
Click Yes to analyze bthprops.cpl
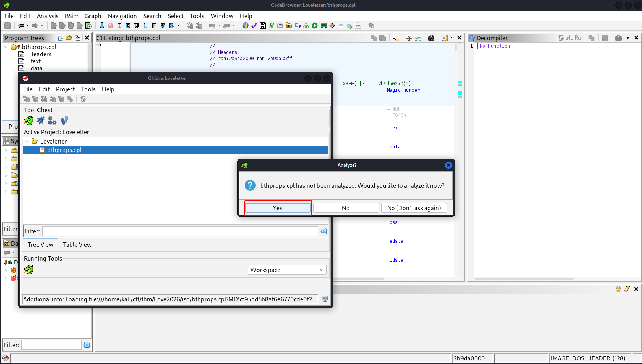278,208
